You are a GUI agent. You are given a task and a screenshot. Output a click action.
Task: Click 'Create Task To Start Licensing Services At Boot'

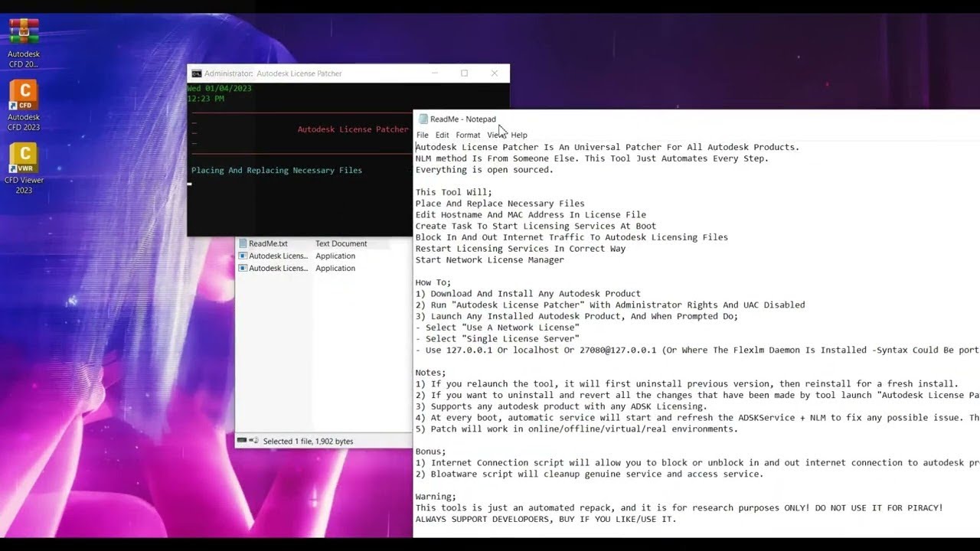(x=535, y=226)
